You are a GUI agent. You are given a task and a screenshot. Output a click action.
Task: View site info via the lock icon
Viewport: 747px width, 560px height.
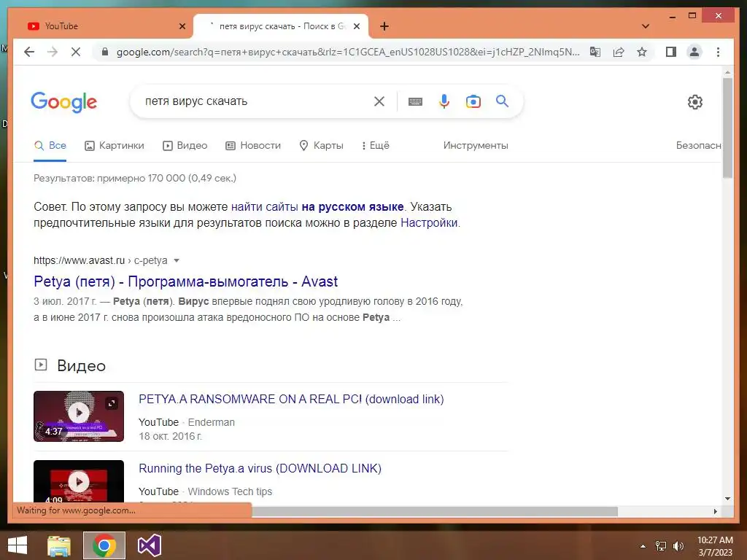105,52
